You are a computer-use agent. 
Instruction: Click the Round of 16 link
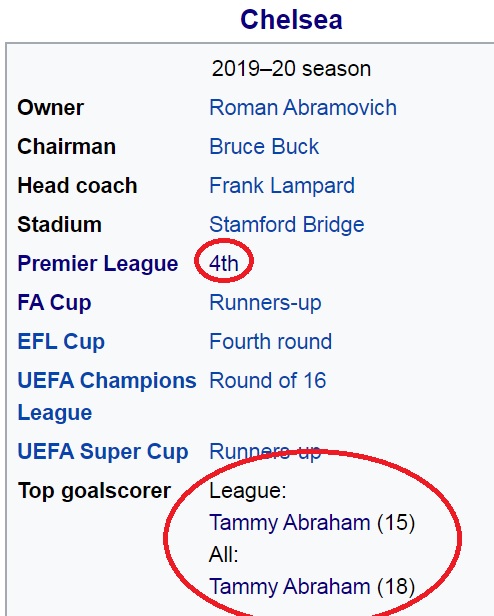[x=268, y=381]
